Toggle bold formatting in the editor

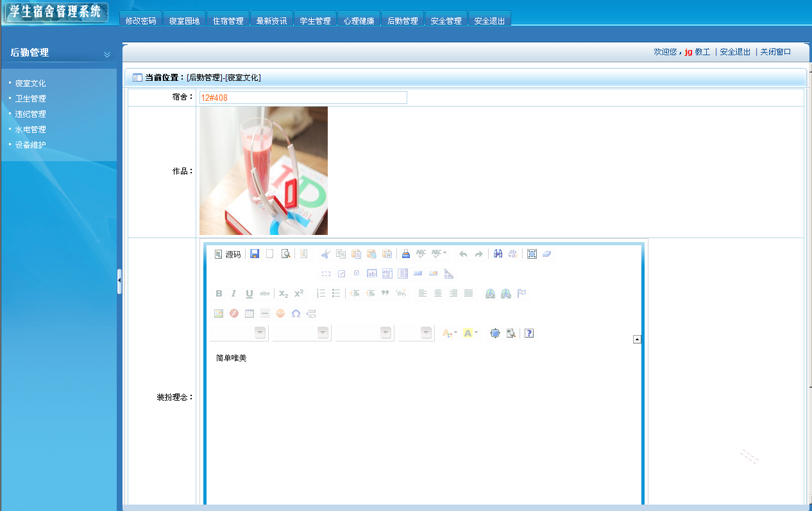point(219,293)
